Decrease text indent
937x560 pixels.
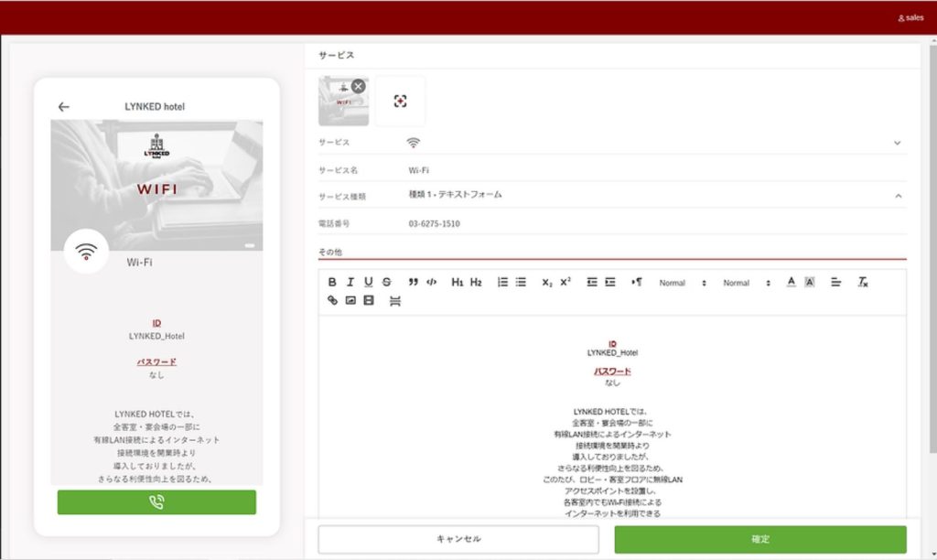click(x=592, y=282)
